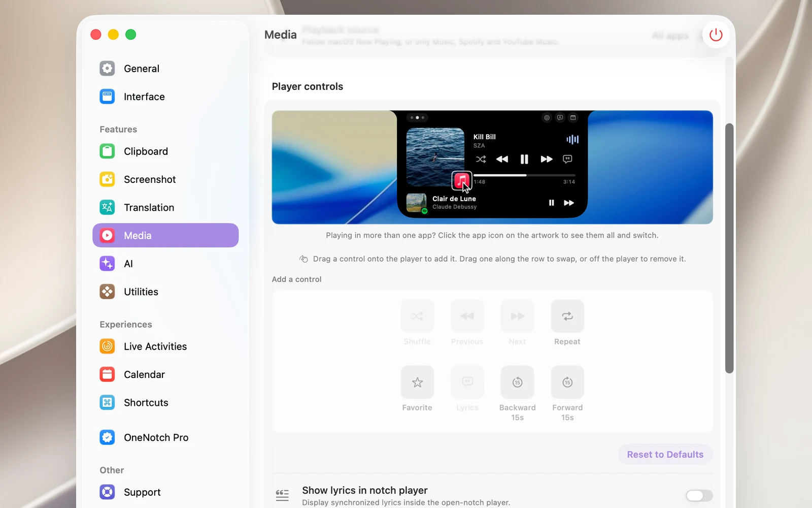This screenshot has height=508, width=812.
Task: Click the vertical scrollbar thumb
Action: (729, 248)
